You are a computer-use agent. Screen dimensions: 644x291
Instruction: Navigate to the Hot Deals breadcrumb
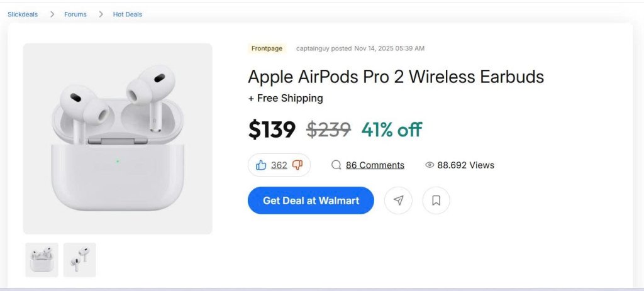(x=128, y=14)
